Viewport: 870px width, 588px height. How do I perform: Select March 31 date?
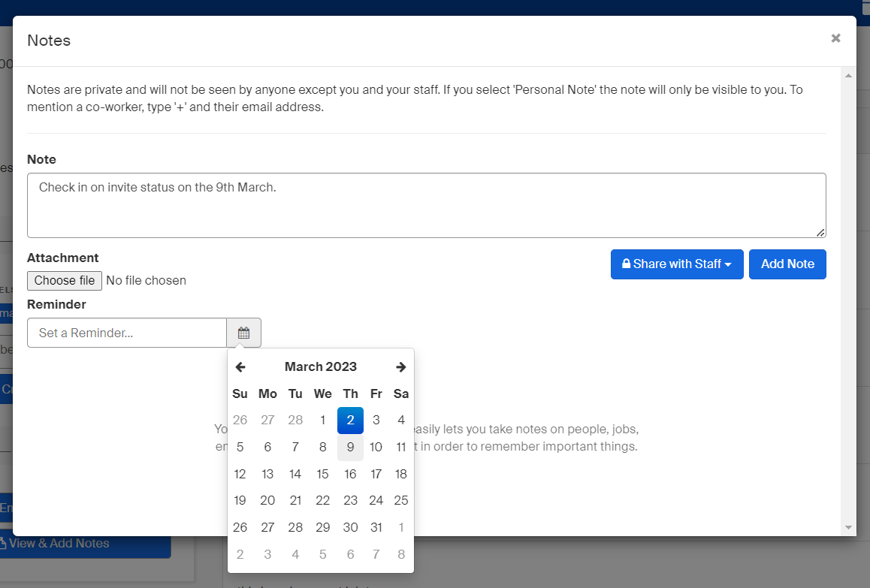tap(376, 527)
